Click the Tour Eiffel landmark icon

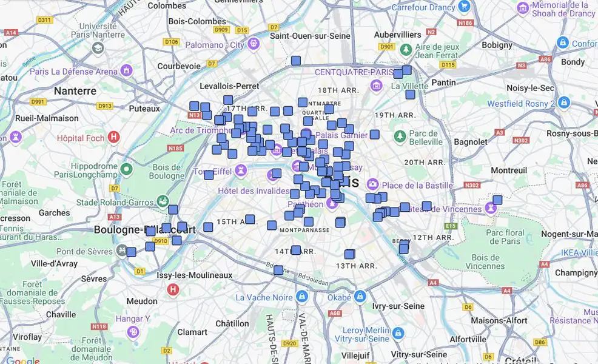click(x=241, y=170)
